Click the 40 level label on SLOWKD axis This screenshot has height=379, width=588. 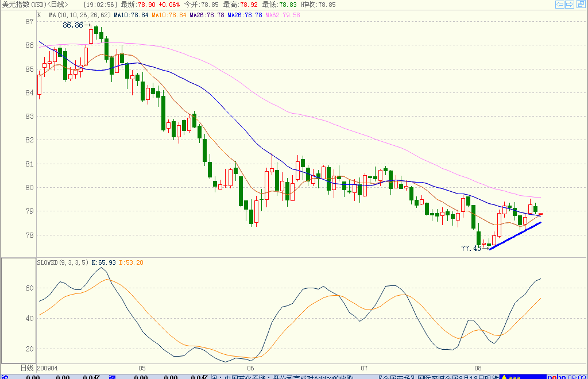(x=30, y=318)
